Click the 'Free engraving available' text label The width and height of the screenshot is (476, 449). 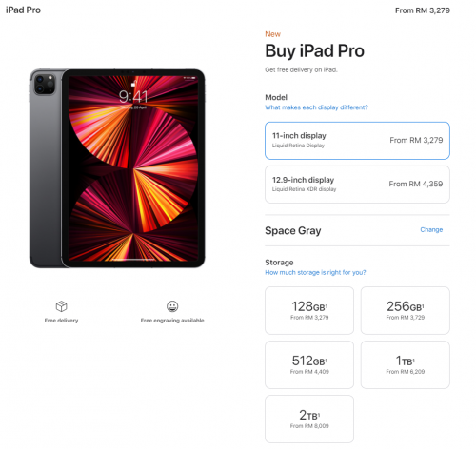coord(172,321)
